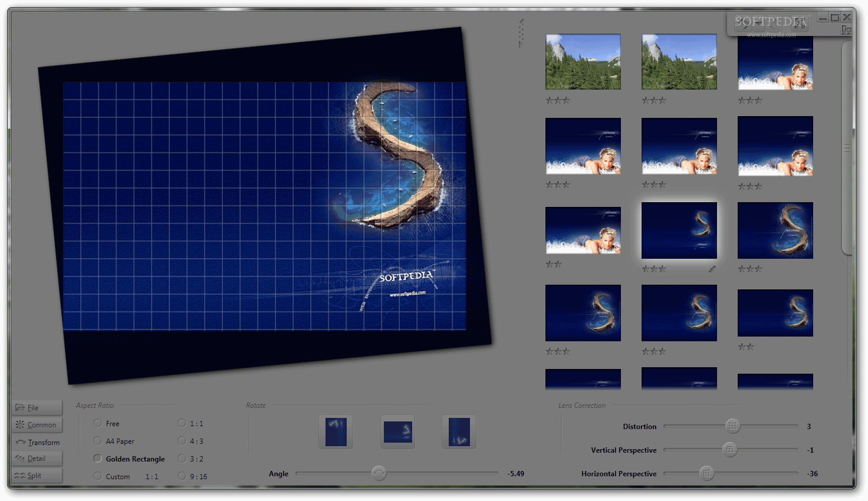Select the Golden Rectangle radio button
This screenshot has width=868, height=501.
(x=97, y=459)
